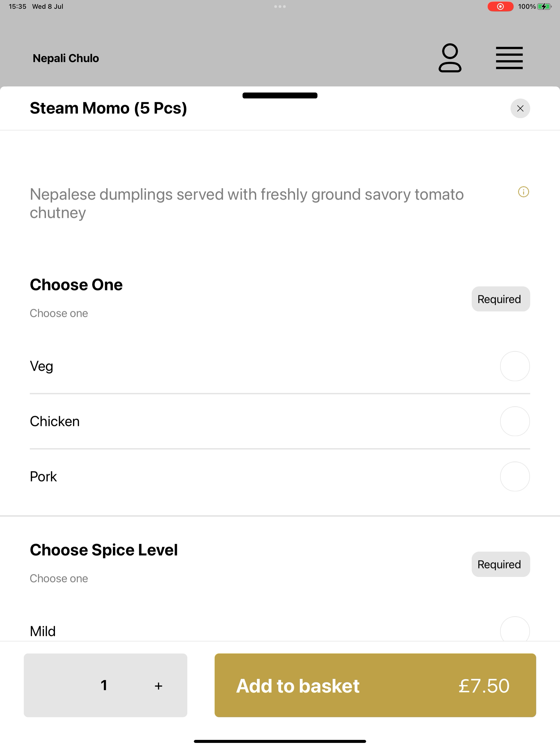Viewport: 560px width, 747px height.
Task: Click Add to basket button
Action: pyautogui.click(x=375, y=685)
